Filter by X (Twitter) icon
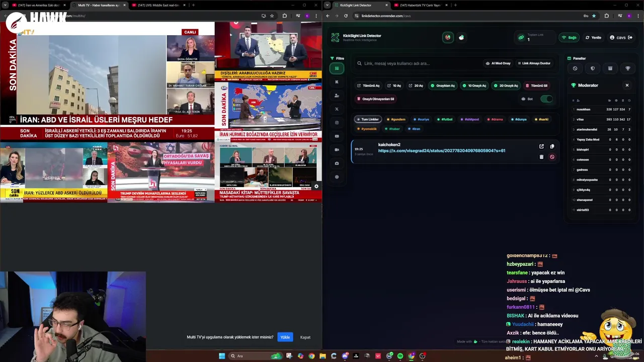The image size is (644, 362). [x=337, y=109]
